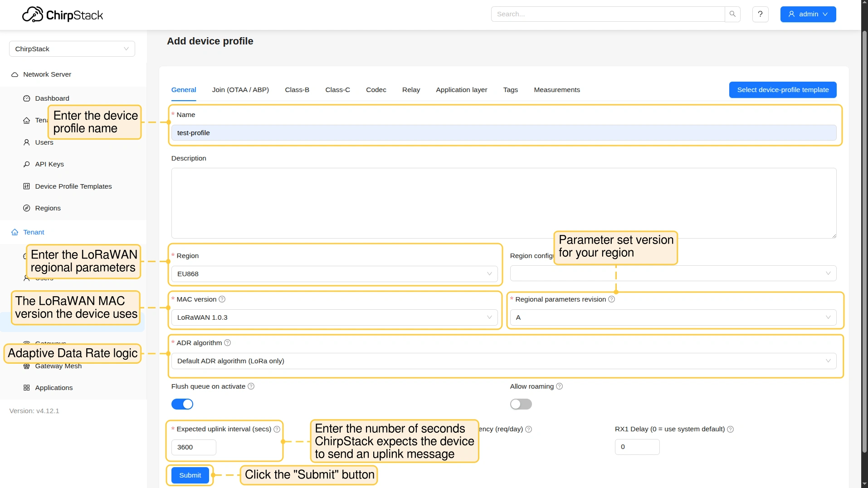Screen dimensions: 868x488
Task: Click the Device Profile Templates icon
Action: click(x=27, y=186)
